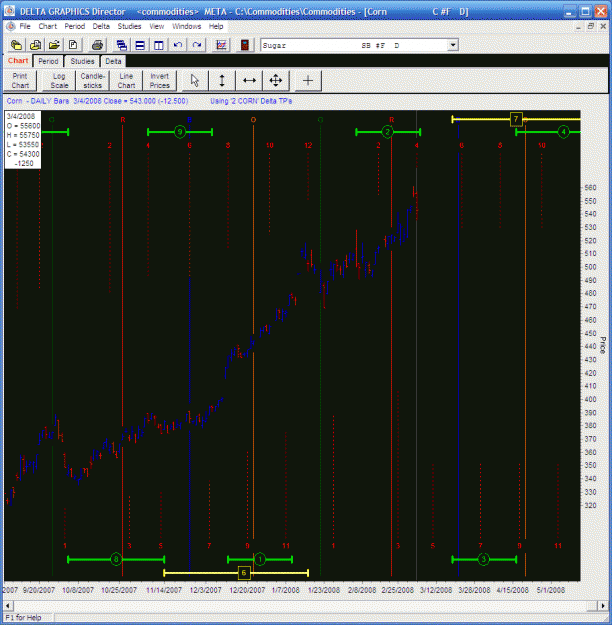Screen dimensions: 612x625
Task: Click the printer icon in the toolbar
Action: click(x=97, y=45)
